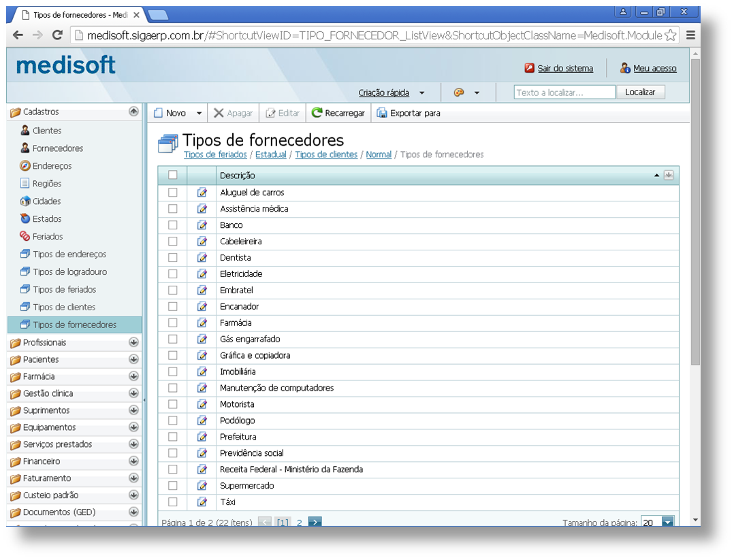Reload the page with browser refresh icon
This screenshot has height=560, width=734.
(x=57, y=35)
